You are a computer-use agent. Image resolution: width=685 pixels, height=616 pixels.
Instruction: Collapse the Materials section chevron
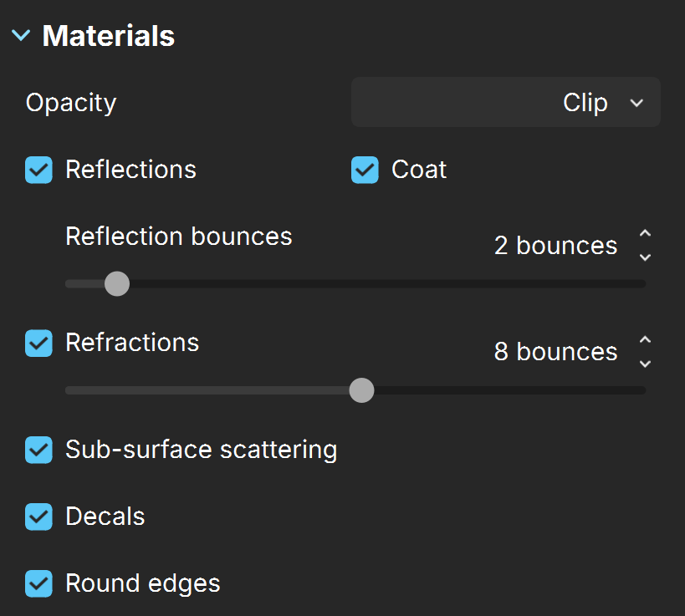[21, 35]
